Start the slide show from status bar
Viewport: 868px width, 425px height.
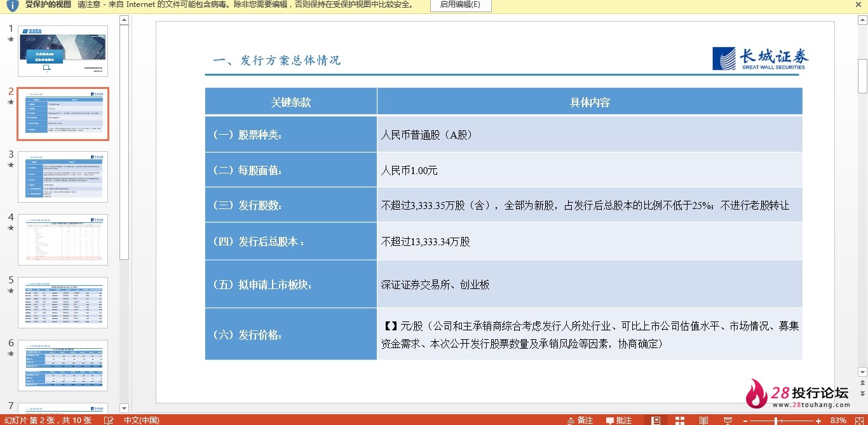tap(728, 420)
